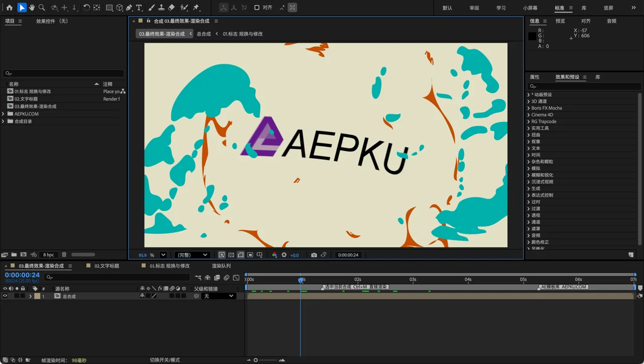The height and width of the screenshot is (364, 644).
Task: Click the timeline timecode 0:00:00:24
Action: [22, 275]
